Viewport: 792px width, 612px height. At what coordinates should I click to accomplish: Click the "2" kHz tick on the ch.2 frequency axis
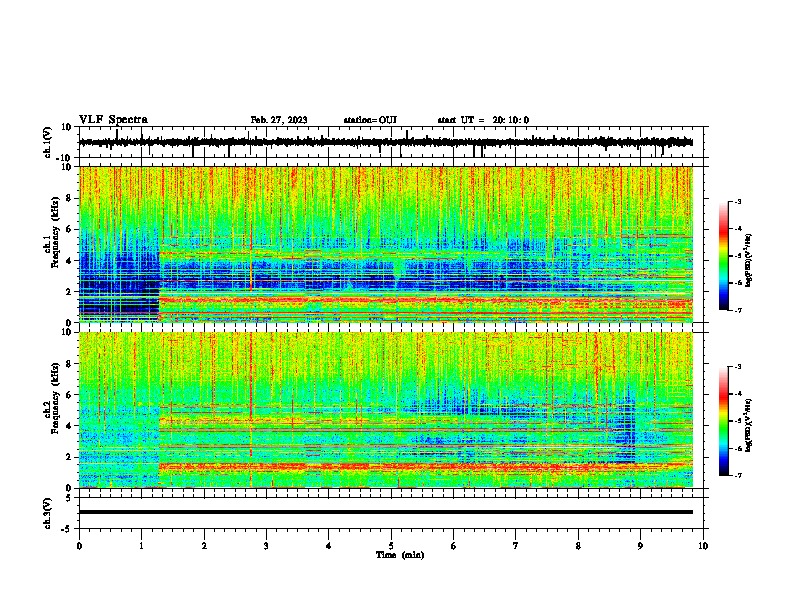pos(69,456)
